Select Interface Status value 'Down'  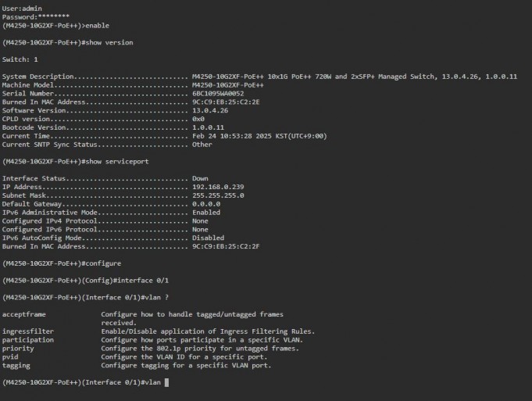click(200, 178)
